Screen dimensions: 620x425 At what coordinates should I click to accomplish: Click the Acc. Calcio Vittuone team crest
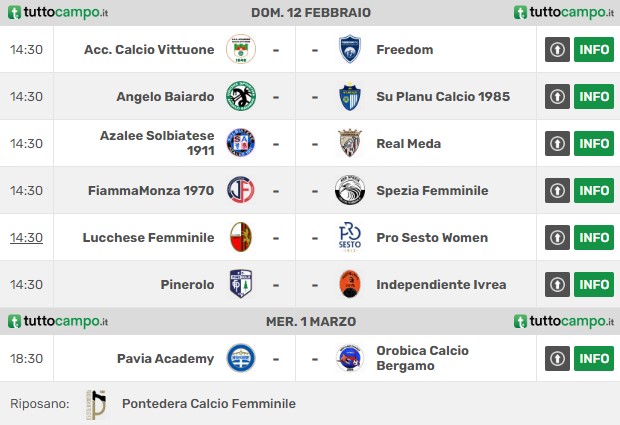(x=241, y=49)
